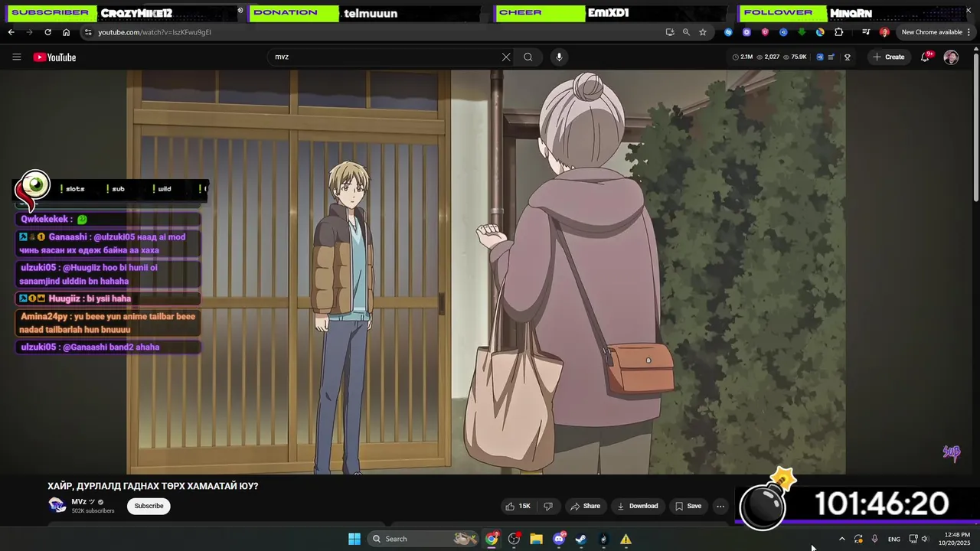Subscribe to the MVz channel
The image size is (980, 551).
pyautogui.click(x=149, y=506)
